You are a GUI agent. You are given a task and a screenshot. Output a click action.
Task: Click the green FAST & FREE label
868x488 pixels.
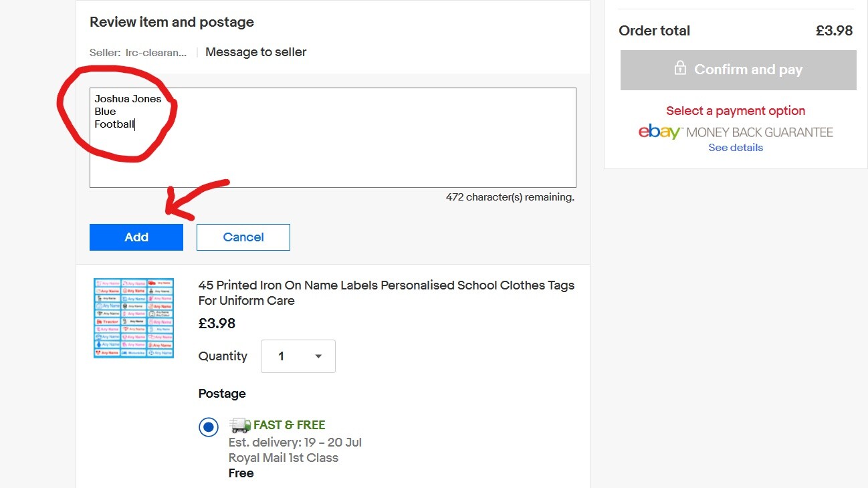tap(290, 425)
